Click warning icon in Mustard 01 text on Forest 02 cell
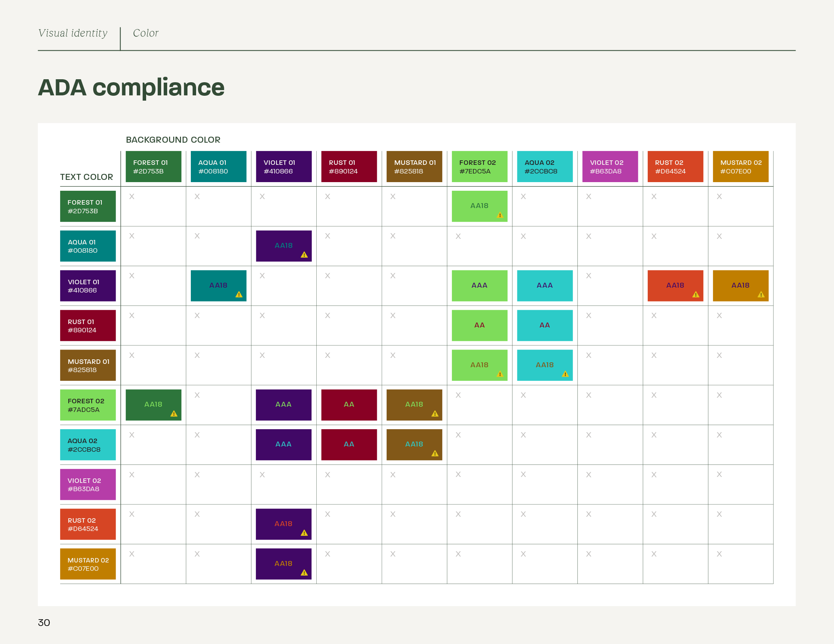This screenshot has height=644, width=834. [x=500, y=374]
